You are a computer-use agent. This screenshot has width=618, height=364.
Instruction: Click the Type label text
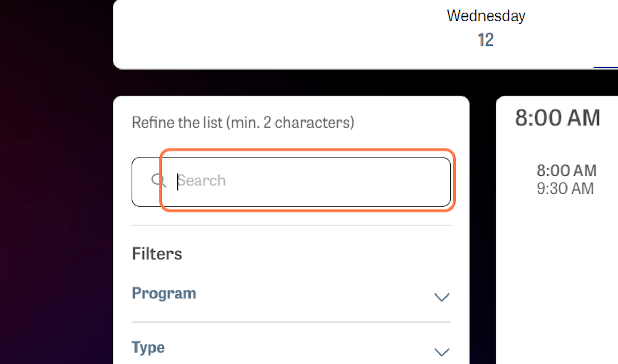[148, 348]
